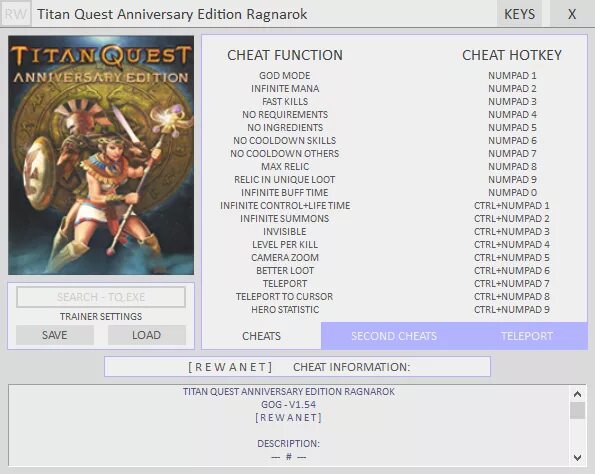This screenshot has height=474, width=595.
Task: Click the TRAINER SETTINGS label
Action: coord(101,316)
